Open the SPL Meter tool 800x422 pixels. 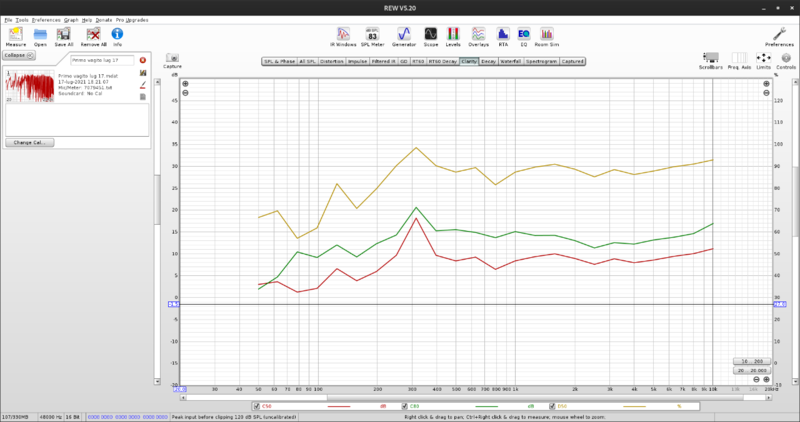tap(373, 35)
